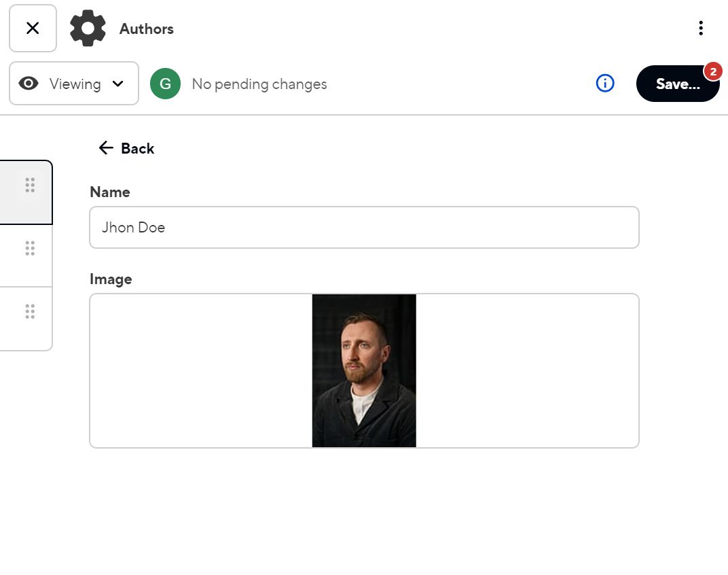
Task: Click the third item's drag handle icon
Action: click(30, 311)
